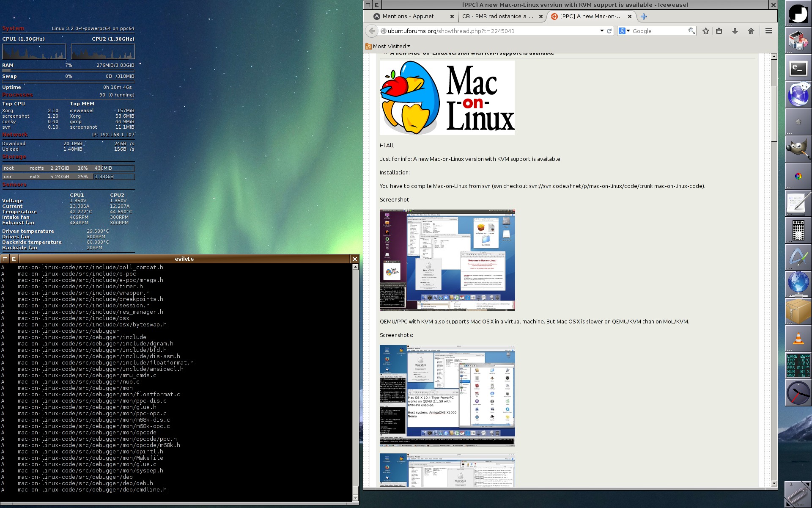Click the evilvte terminal scrollbar down arrow

coord(355,498)
